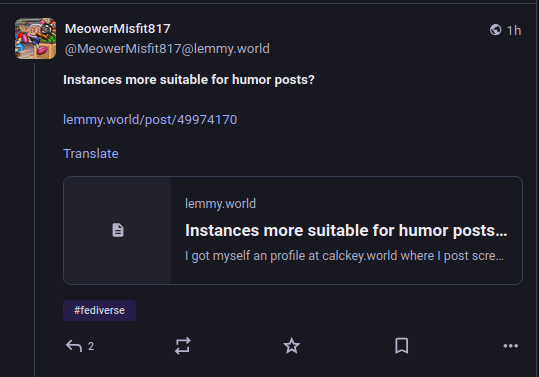The image size is (539, 377).
Task: Click the globe visibility icon
Action: point(495,30)
